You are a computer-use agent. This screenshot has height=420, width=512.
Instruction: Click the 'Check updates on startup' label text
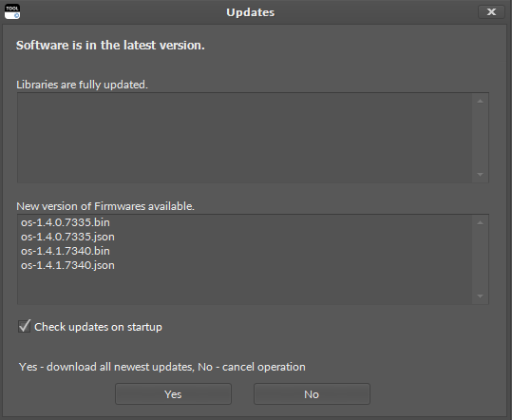[98, 327]
